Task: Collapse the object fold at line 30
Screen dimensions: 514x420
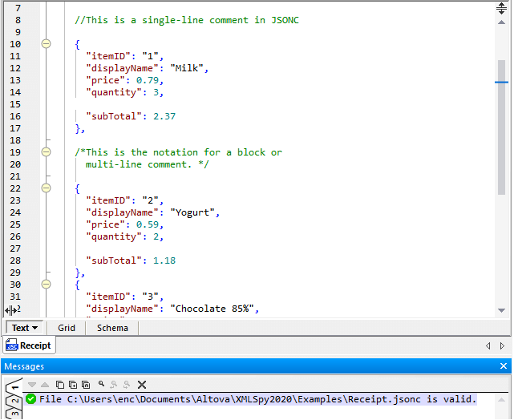Action: pos(46,285)
